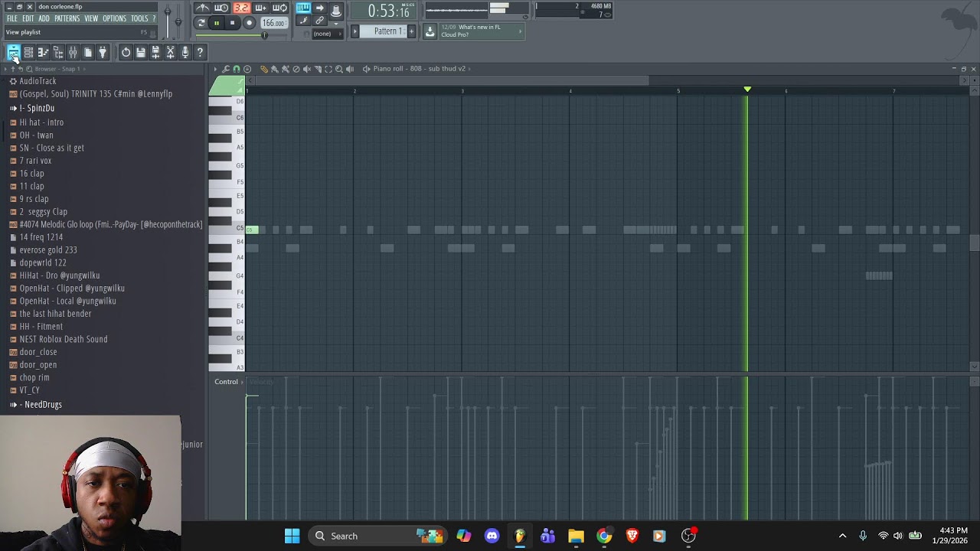The image size is (980, 551).
Task: Toggle pattern/song mode switch
Action: coord(201,23)
